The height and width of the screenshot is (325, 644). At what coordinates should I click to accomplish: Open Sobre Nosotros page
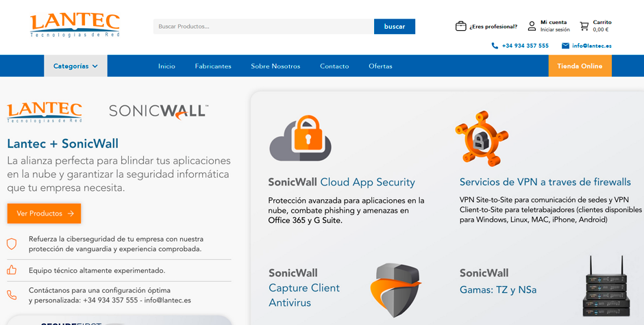tap(275, 66)
